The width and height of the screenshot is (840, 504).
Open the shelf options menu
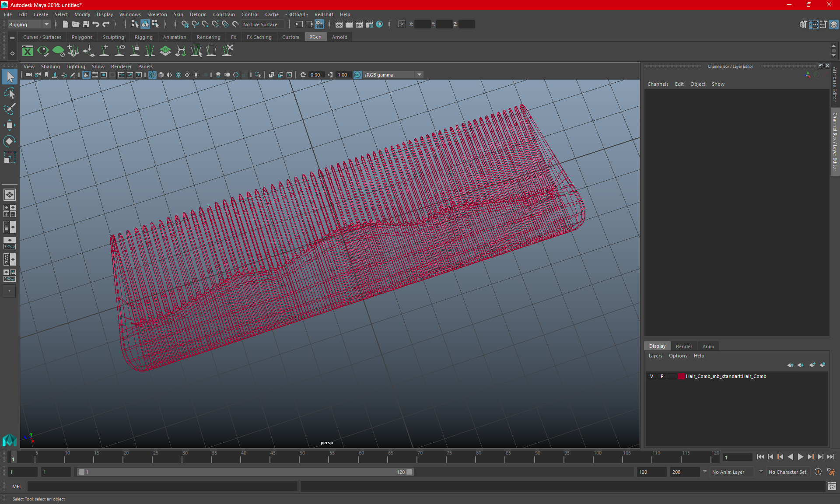12,53
